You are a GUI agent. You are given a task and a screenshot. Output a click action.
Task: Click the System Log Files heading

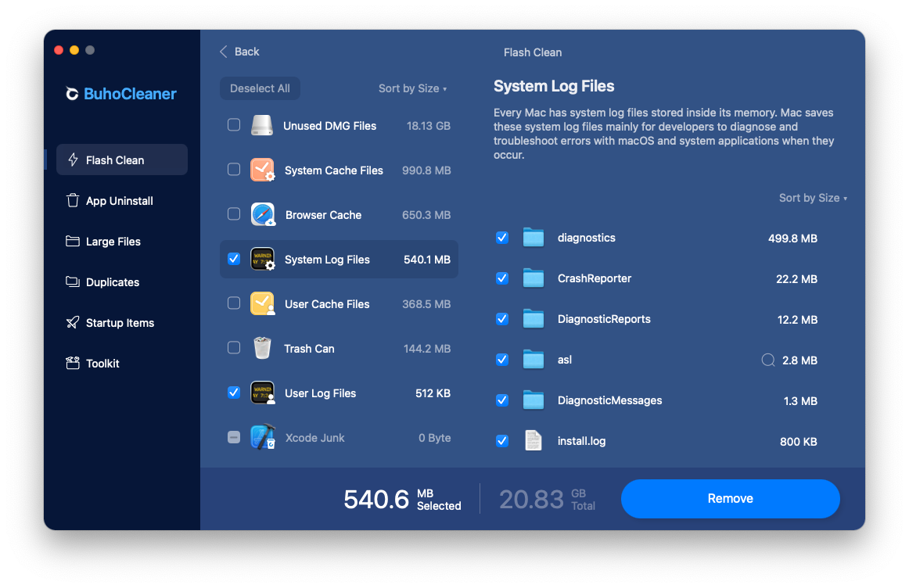[554, 86]
